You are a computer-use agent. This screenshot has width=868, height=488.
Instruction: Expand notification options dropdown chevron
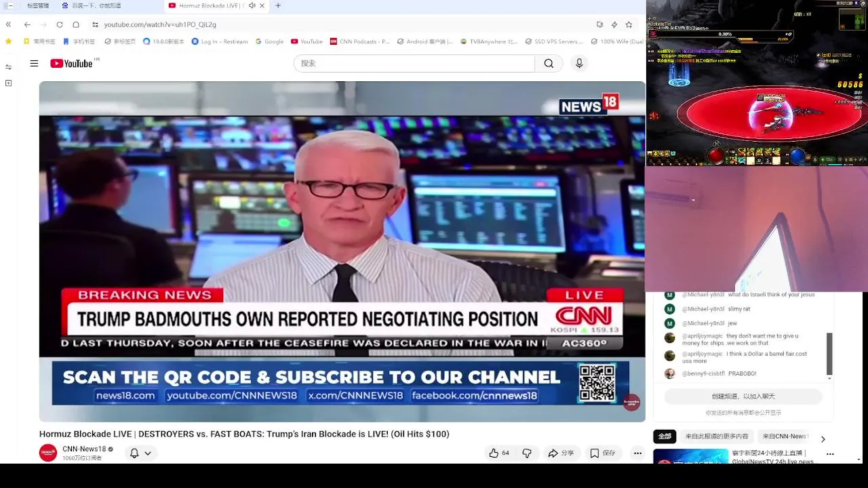[148, 453]
